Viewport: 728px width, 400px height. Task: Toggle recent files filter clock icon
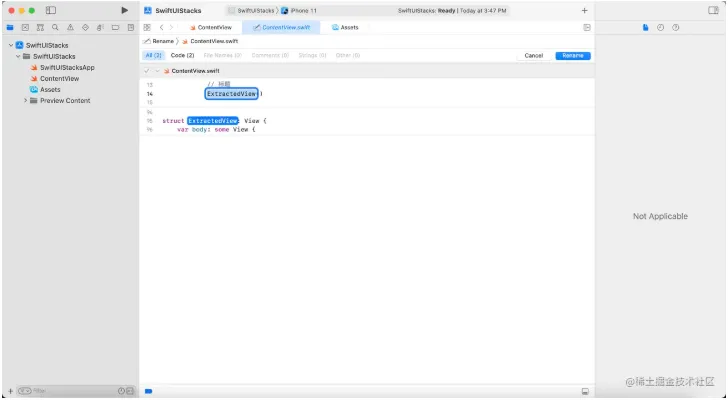click(x=121, y=391)
